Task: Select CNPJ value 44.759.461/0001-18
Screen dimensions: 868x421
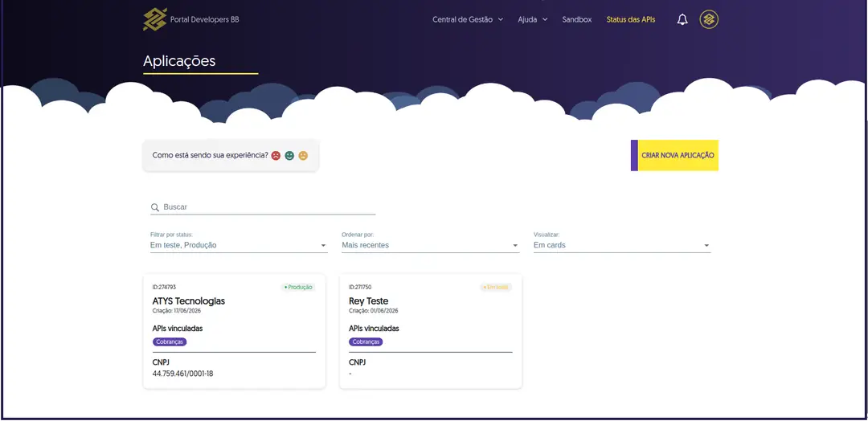Action: click(182, 374)
